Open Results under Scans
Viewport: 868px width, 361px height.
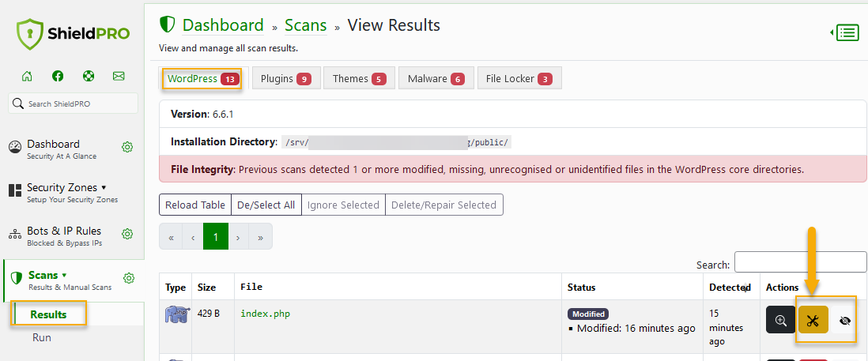point(48,314)
